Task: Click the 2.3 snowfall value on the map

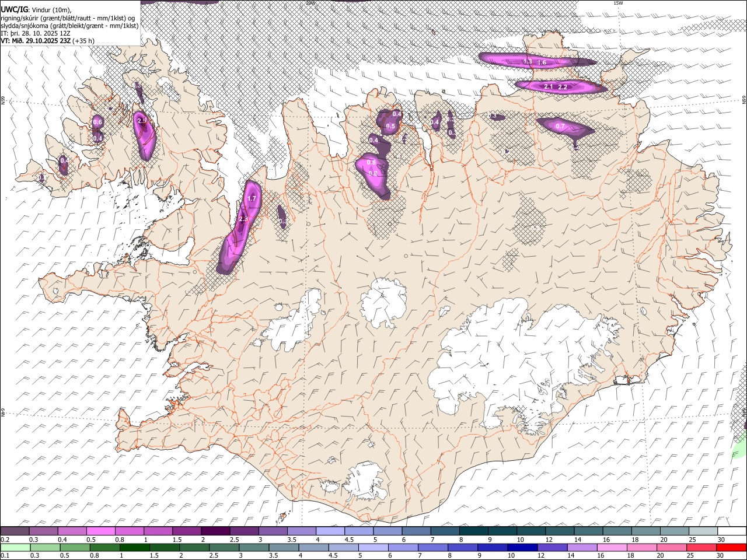Action: [243, 219]
